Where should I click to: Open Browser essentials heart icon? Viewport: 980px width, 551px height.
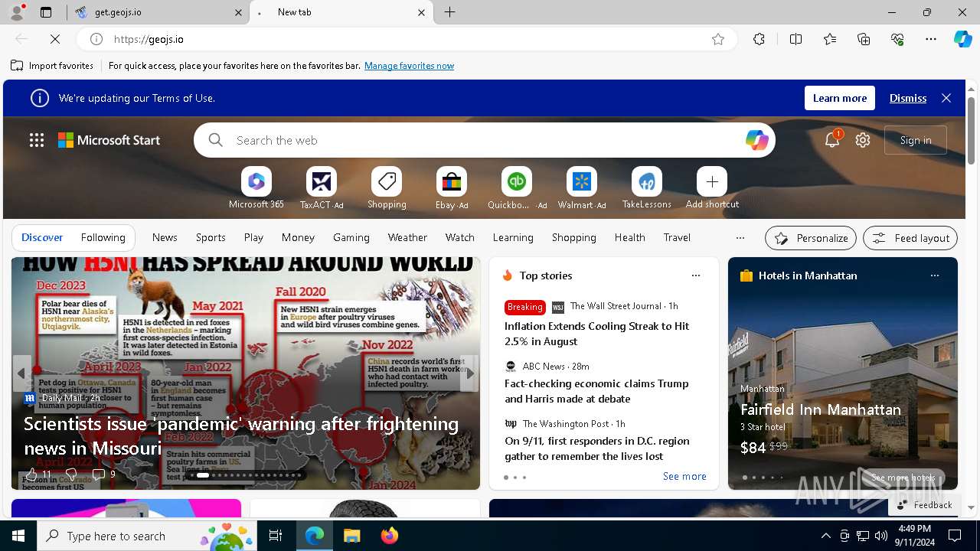tap(897, 39)
